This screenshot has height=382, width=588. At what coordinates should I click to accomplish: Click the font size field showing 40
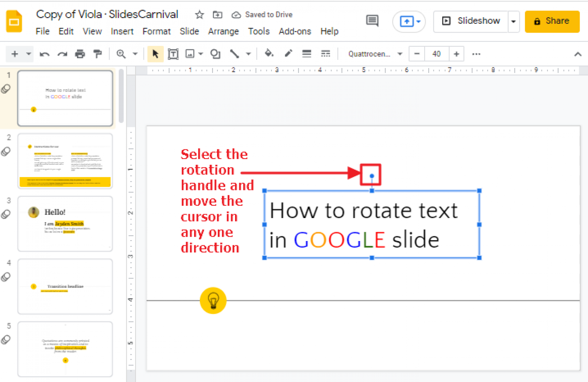click(x=436, y=54)
